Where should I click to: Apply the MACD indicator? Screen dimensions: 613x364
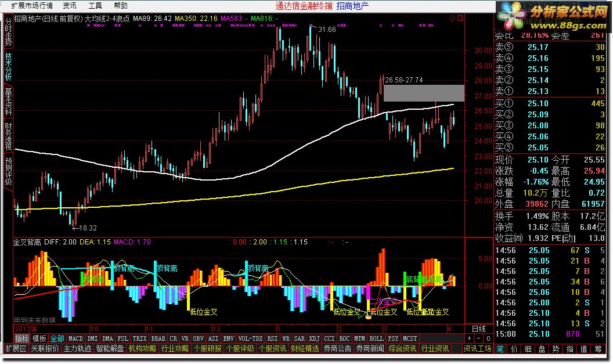(75, 338)
